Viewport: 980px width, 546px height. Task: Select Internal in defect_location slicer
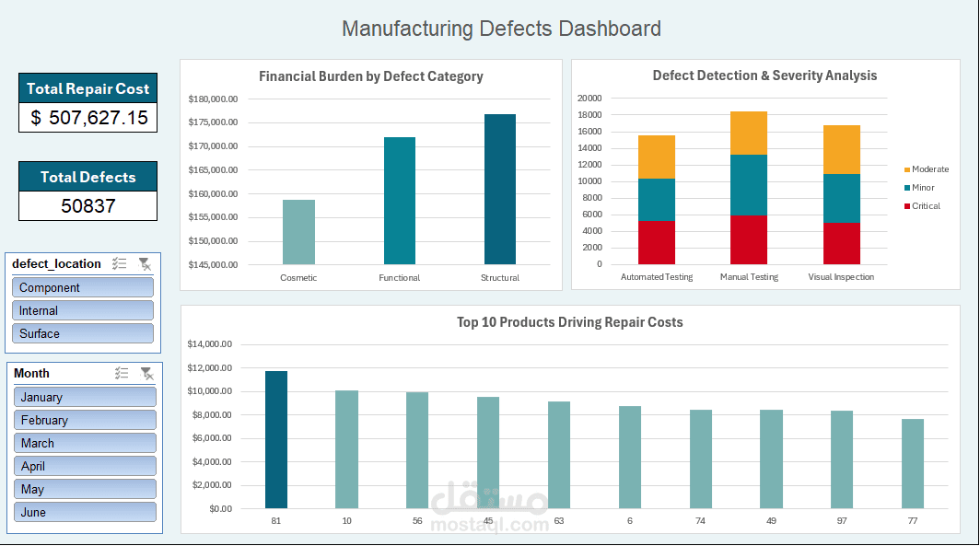click(83, 310)
